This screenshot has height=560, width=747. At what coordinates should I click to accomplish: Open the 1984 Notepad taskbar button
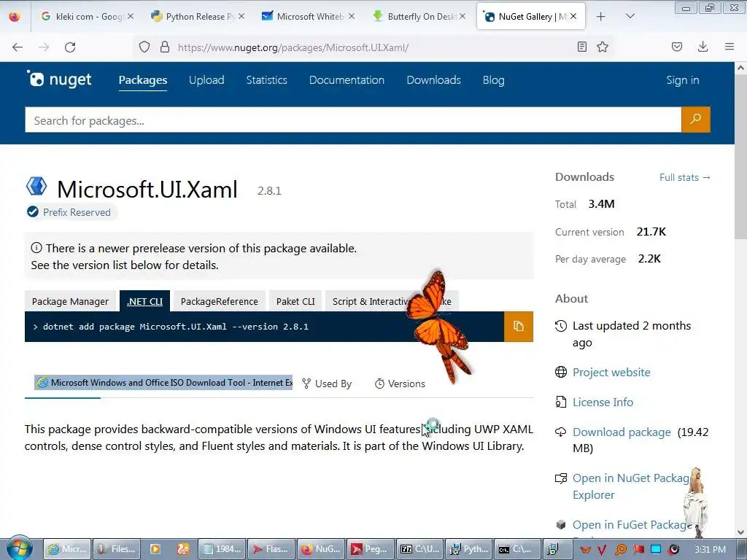222,549
